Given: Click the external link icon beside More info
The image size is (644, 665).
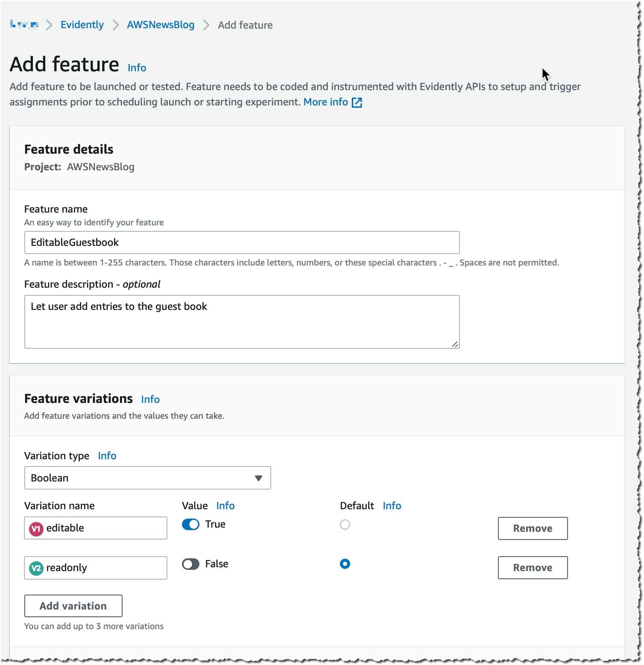Looking at the screenshot, I should pyautogui.click(x=357, y=102).
